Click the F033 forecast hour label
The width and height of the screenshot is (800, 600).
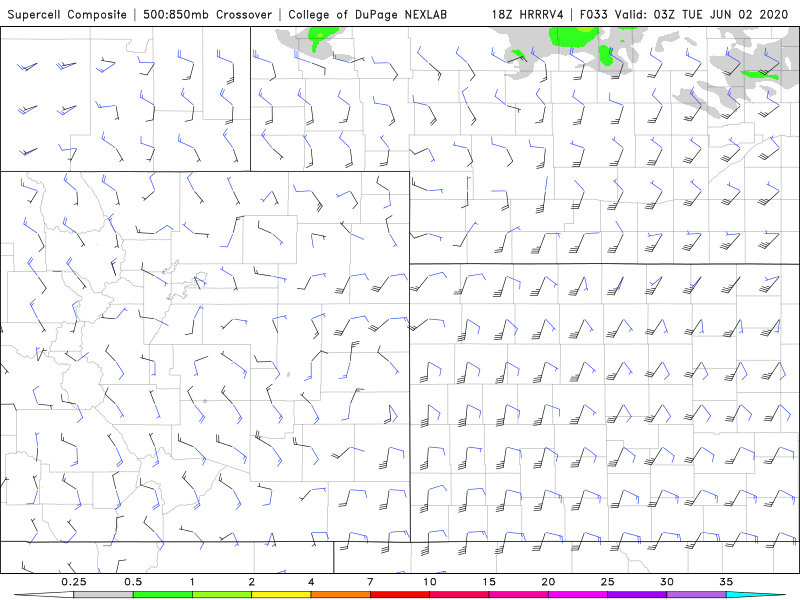pos(595,15)
